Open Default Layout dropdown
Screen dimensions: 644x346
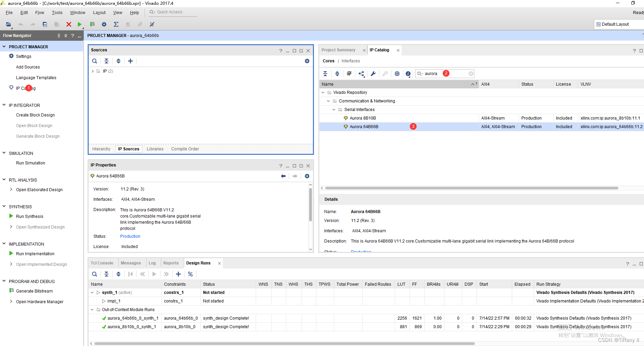(619, 24)
